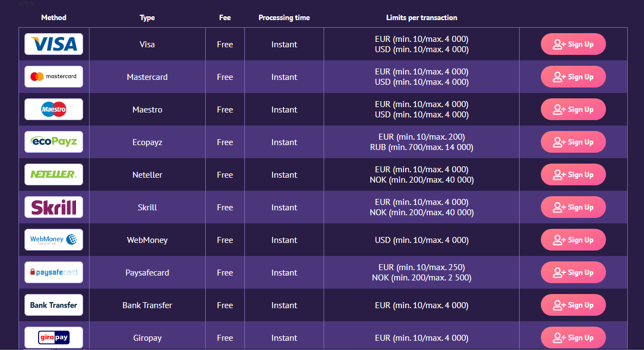Click Sign Up next to Ecopayz

(x=573, y=142)
